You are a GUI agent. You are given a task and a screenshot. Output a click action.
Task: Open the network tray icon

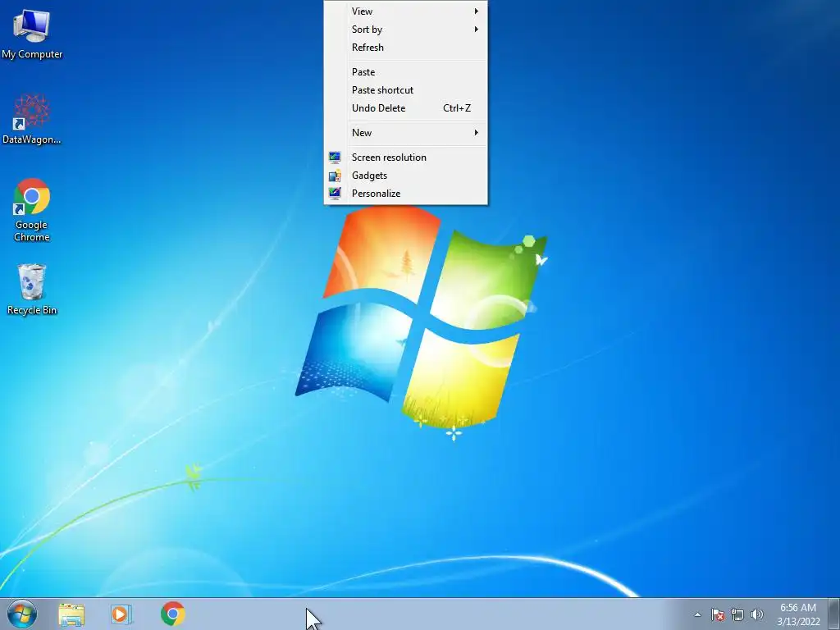737,614
